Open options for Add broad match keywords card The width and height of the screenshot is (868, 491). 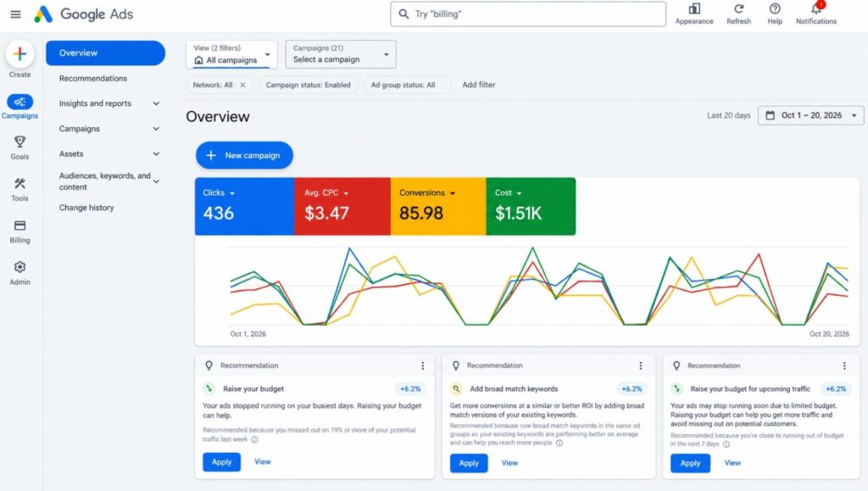tap(641, 365)
